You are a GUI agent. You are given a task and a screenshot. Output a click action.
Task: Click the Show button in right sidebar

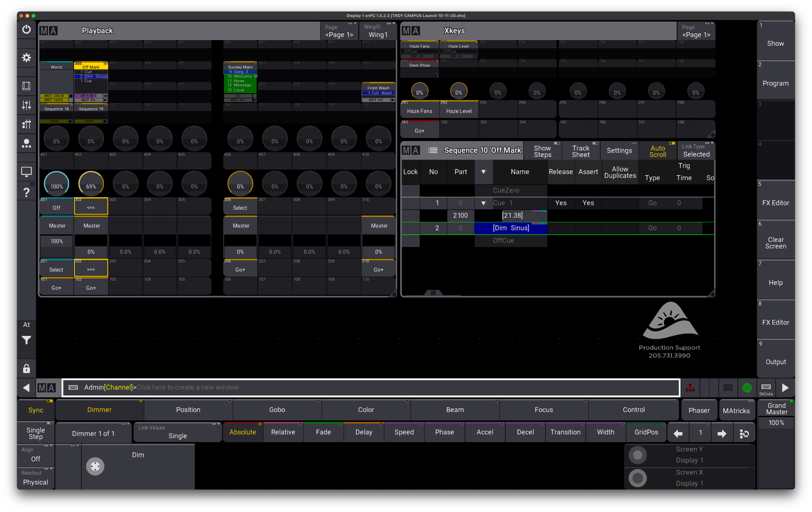coord(776,40)
